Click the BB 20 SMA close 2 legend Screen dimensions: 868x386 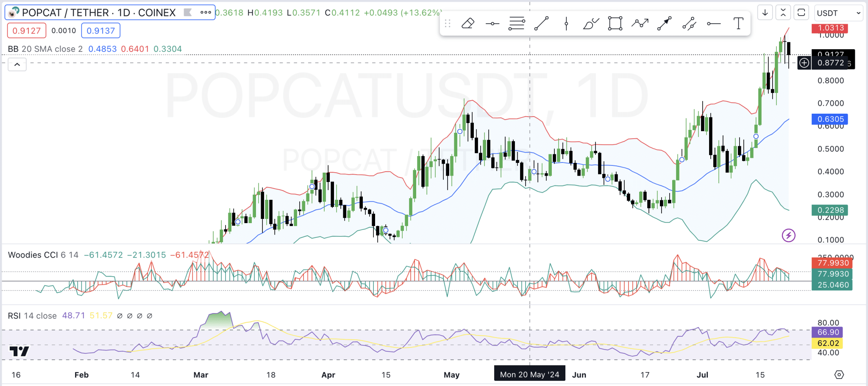45,49
